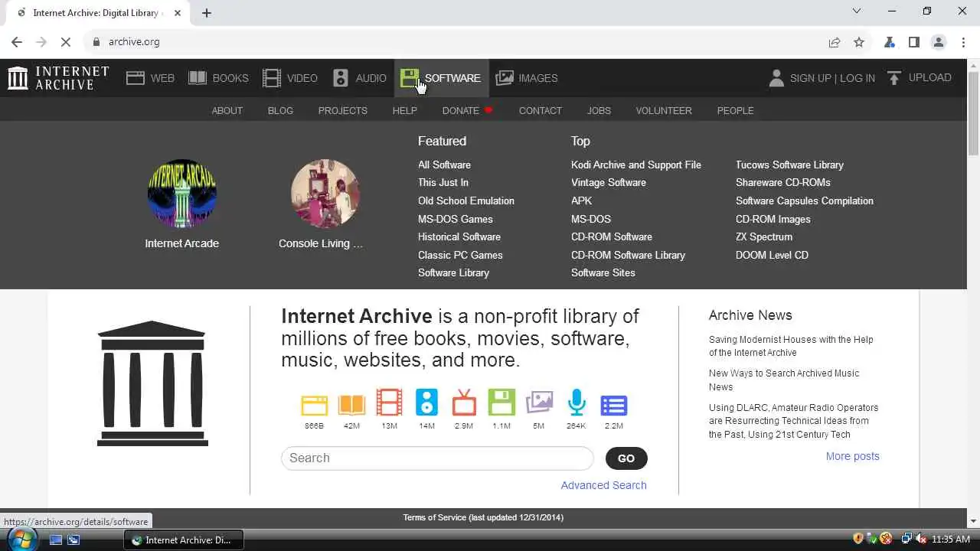
Task: Open the Projects menu item
Action: click(x=343, y=110)
